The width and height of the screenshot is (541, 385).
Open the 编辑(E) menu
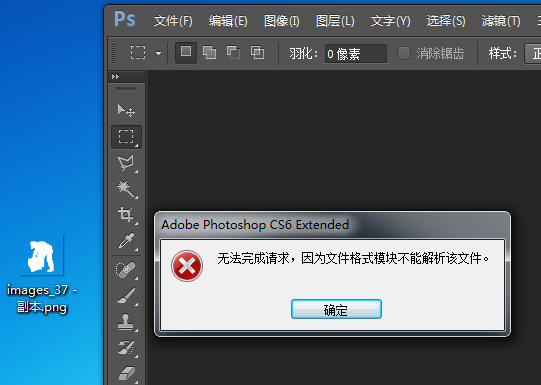[x=228, y=21]
